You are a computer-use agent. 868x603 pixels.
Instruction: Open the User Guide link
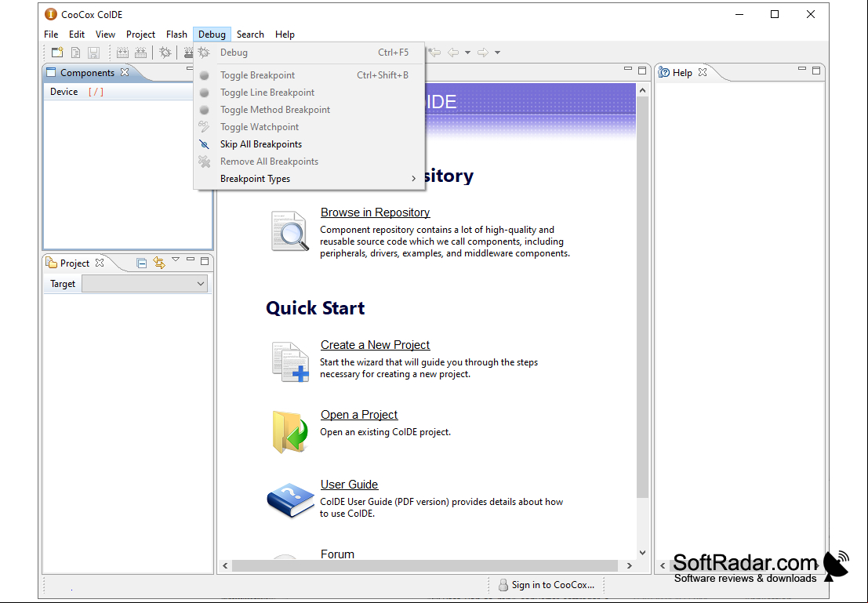coord(349,485)
